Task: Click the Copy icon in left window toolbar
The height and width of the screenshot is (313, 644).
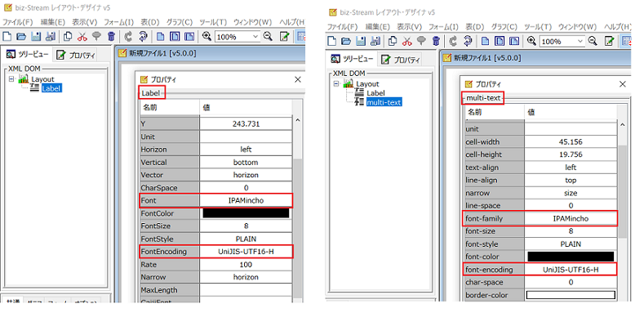Action: [x=69, y=36]
